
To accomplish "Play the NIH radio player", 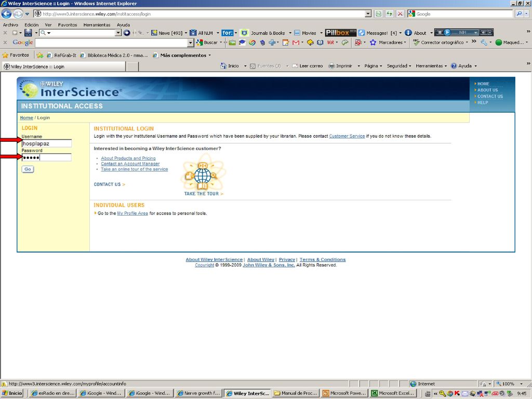I will [x=447, y=33].
